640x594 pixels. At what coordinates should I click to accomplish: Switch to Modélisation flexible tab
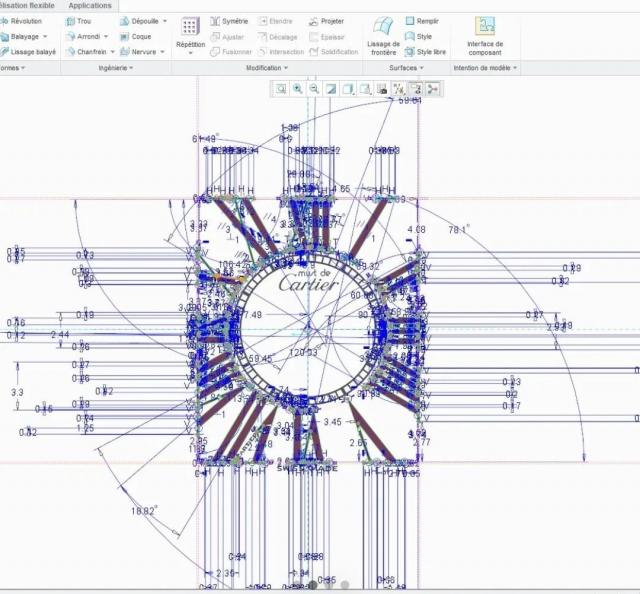click(x=28, y=6)
